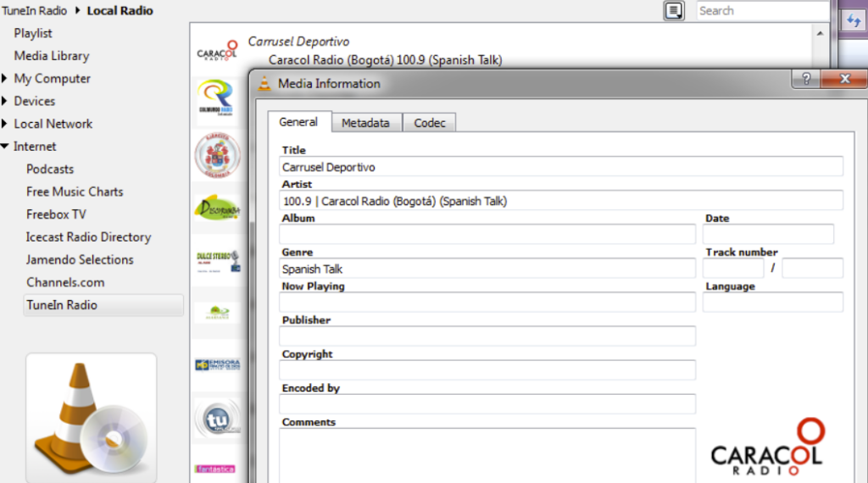Click the help question mark button of dialog
This screenshot has height=483, width=868.
[806, 79]
